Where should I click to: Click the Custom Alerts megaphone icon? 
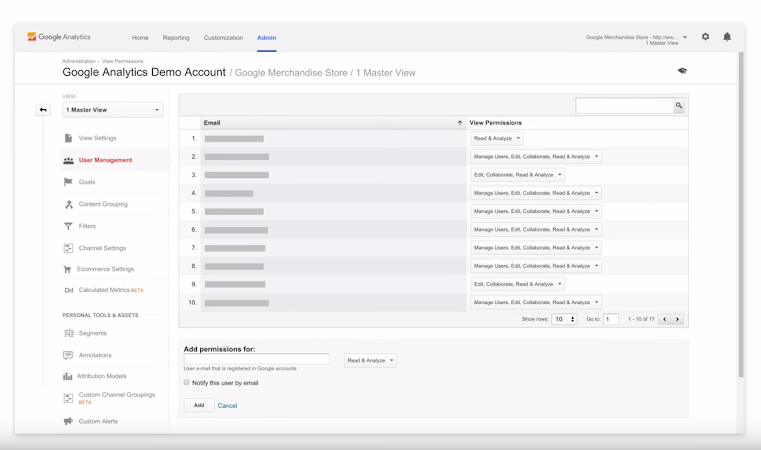pos(68,421)
